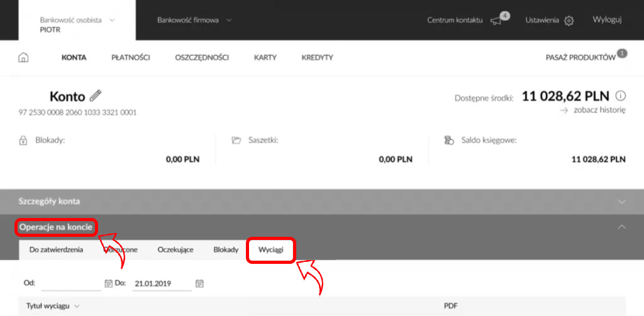Click the info icon beside available funds
Image resolution: width=644 pixels, height=316 pixels.
pyautogui.click(x=621, y=97)
